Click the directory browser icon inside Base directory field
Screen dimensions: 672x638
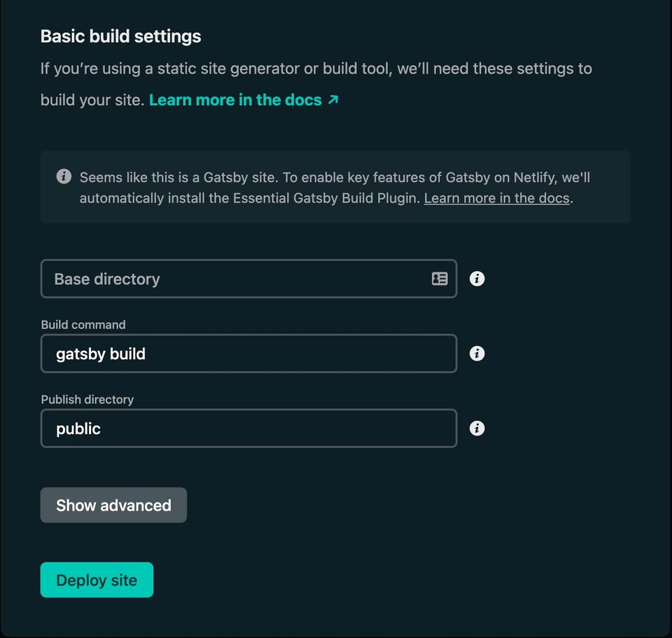(x=440, y=279)
